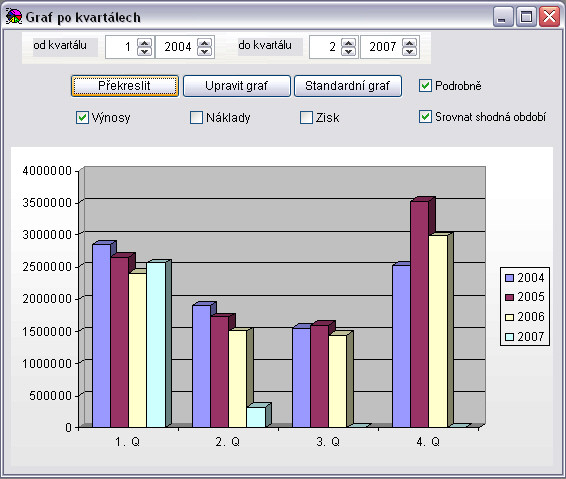Image resolution: width=566 pixels, height=479 pixels.
Task: Minimize the Graf po kvartálech window
Action: point(503,17)
